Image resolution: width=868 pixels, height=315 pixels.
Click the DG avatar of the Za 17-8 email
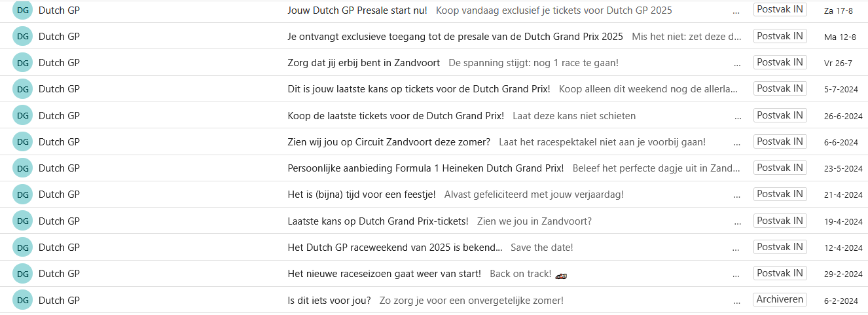[x=23, y=10]
